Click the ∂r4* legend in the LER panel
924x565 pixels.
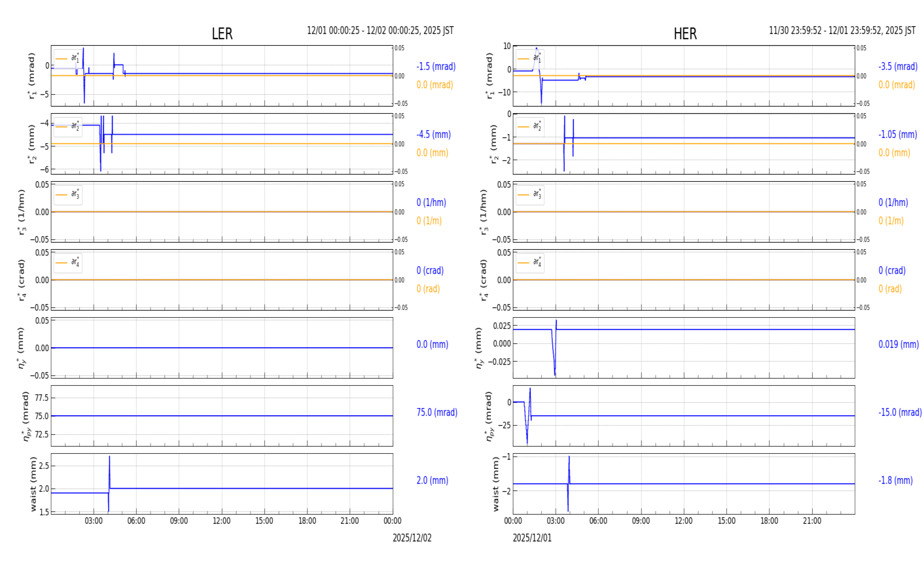click(68, 262)
